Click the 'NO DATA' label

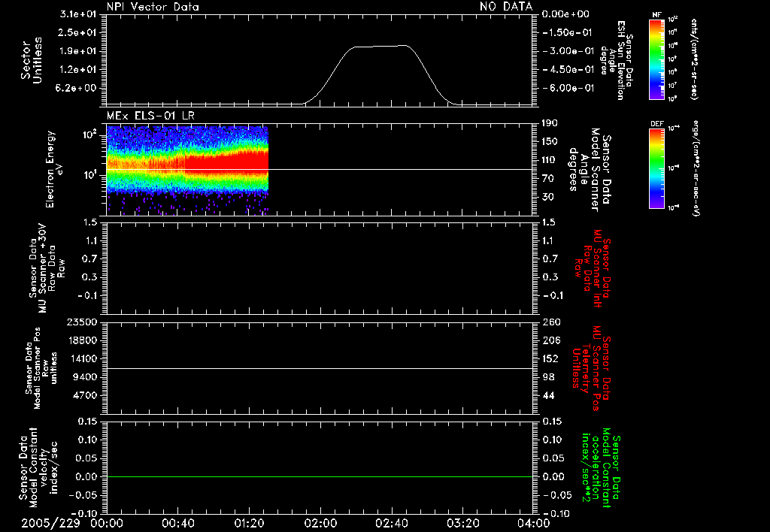pyautogui.click(x=506, y=6)
